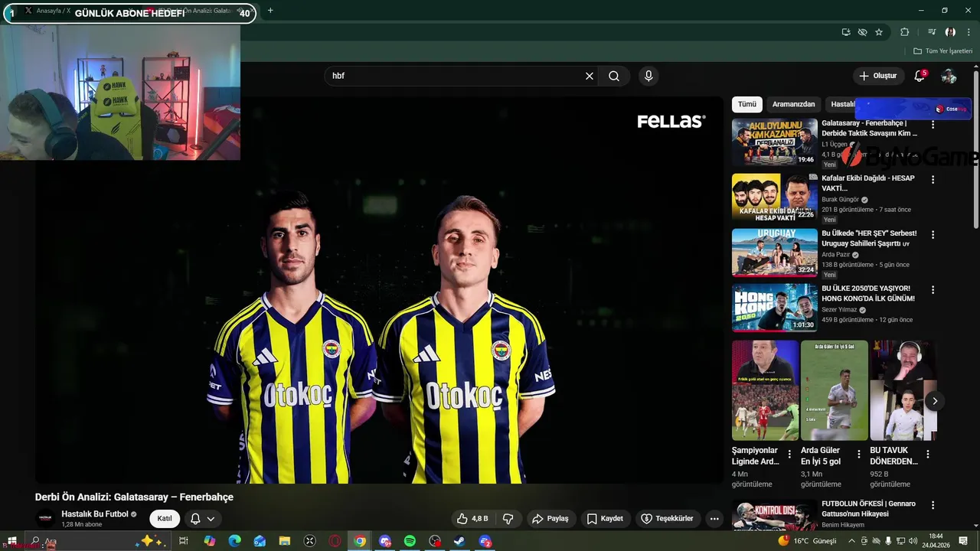Open Task View on taskbar
The height and width of the screenshot is (551, 980).
(x=184, y=541)
